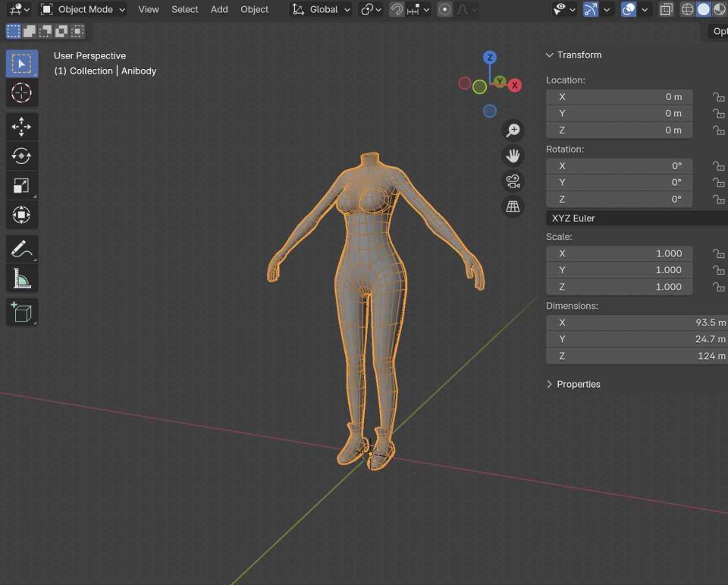Open the XYZ Euler rotation mode dropdown
Viewport: 728px width, 585px height.
click(x=635, y=218)
